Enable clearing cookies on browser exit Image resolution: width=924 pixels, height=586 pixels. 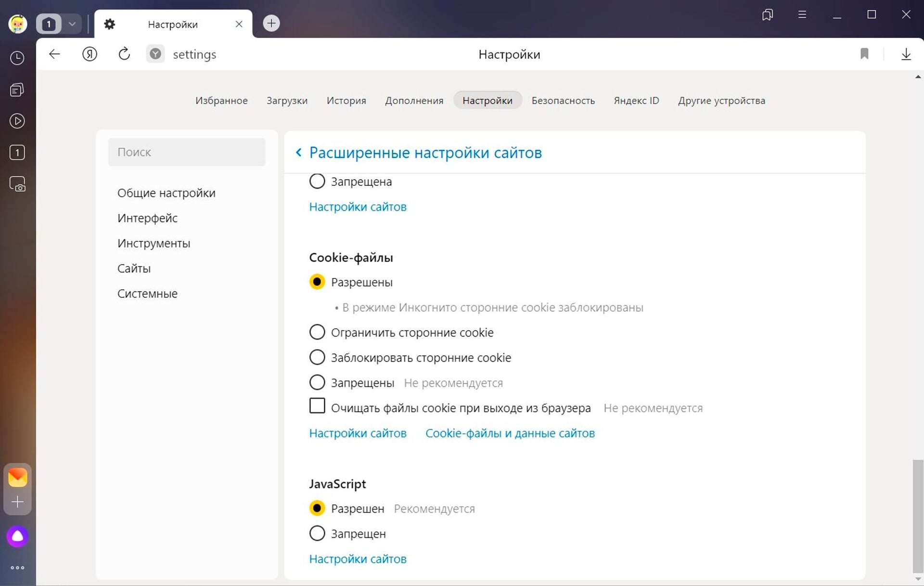(x=317, y=406)
